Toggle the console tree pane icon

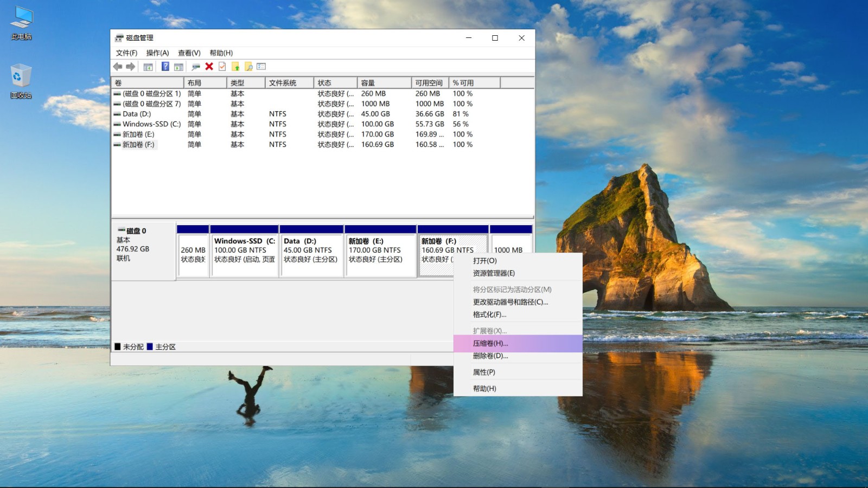pos(148,67)
